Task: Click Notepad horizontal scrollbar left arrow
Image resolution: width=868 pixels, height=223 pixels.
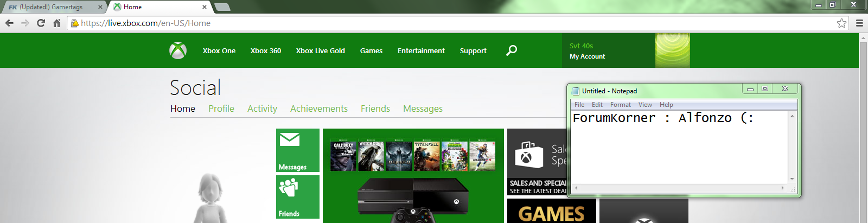Action: tap(576, 188)
